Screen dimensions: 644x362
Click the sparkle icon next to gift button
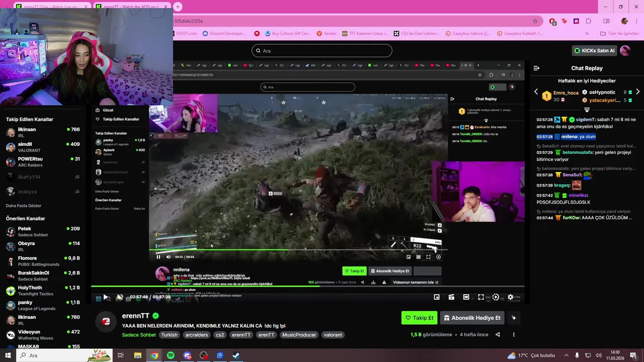coord(514,318)
